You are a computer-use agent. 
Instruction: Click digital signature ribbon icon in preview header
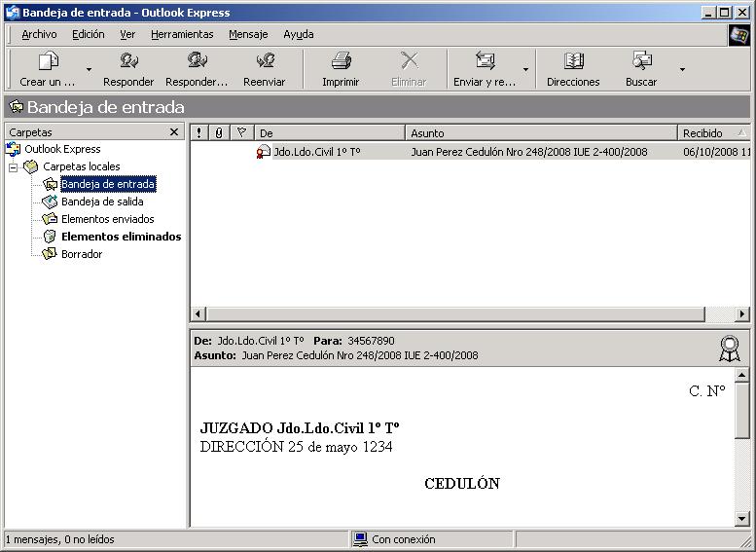(x=730, y=349)
